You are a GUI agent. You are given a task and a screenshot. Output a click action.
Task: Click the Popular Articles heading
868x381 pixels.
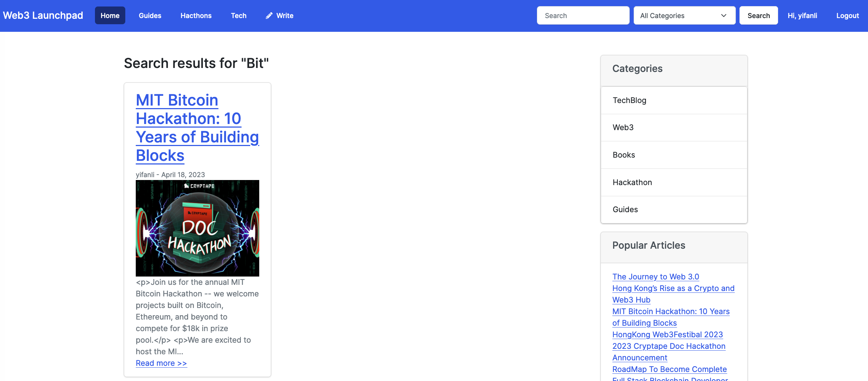tap(649, 245)
